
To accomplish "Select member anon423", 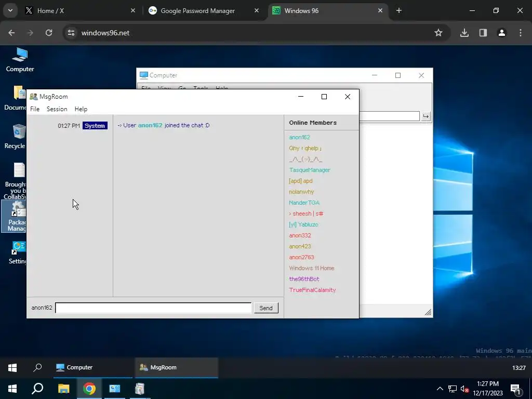I will pos(300,246).
